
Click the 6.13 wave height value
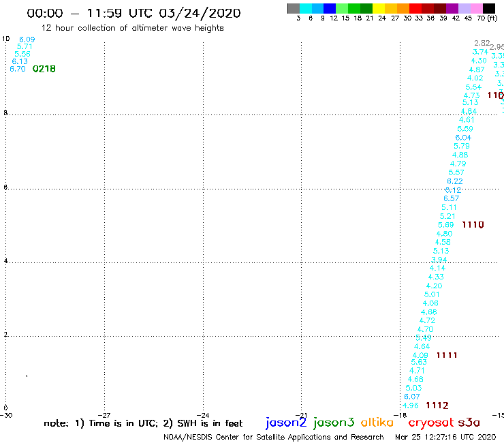(x=20, y=61)
